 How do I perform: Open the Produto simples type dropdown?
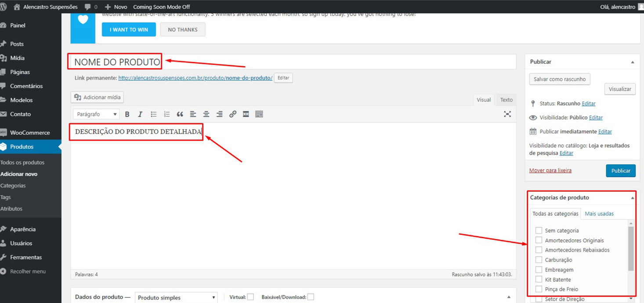coord(176,298)
